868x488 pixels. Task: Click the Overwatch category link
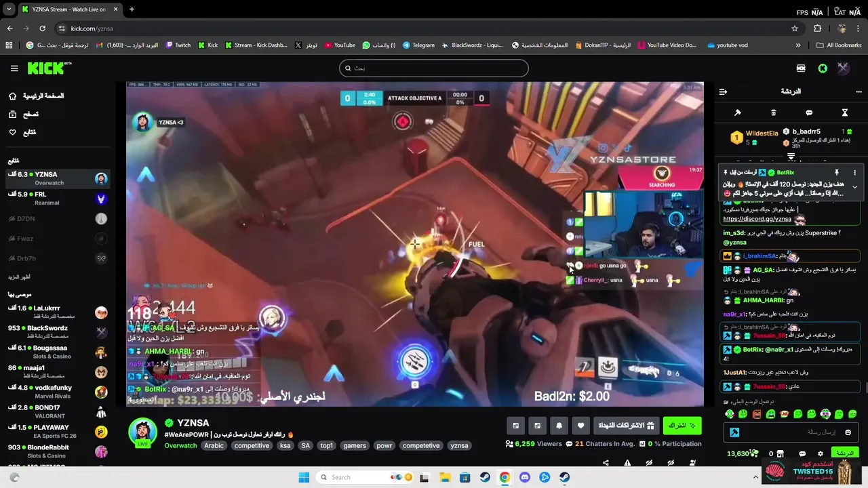[x=180, y=445]
